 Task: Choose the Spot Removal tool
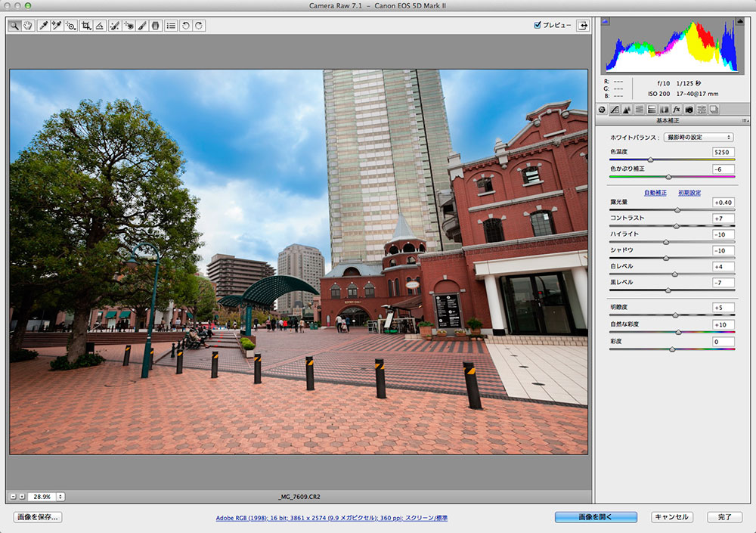click(115, 26)
